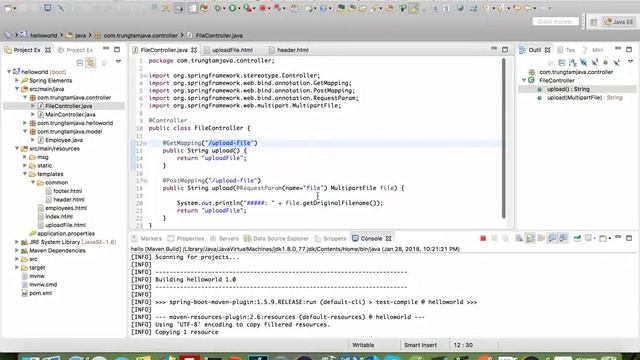Expand com.trungtamjava.helloworld package

pos(25,123)
